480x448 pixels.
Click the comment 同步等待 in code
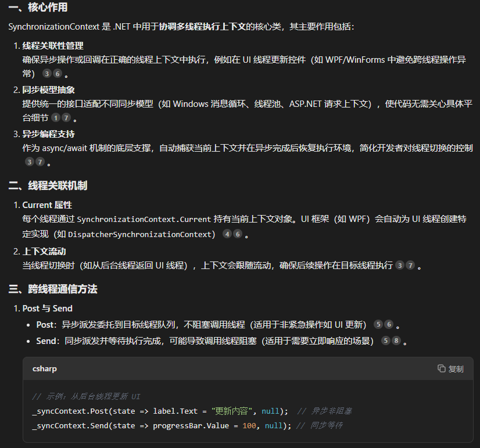pos(320,426)
